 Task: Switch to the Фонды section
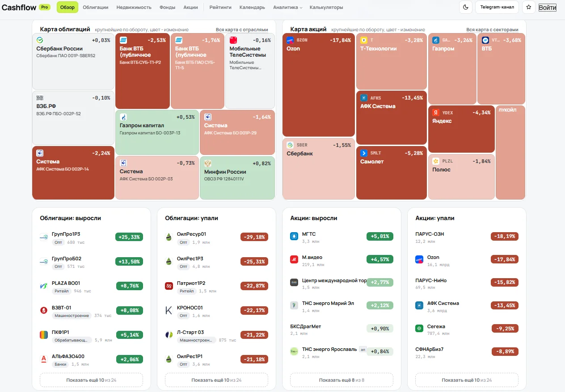coord(167,8)
